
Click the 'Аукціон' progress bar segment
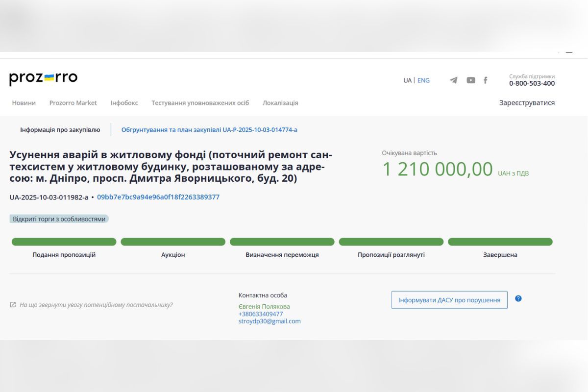(172, 242)
